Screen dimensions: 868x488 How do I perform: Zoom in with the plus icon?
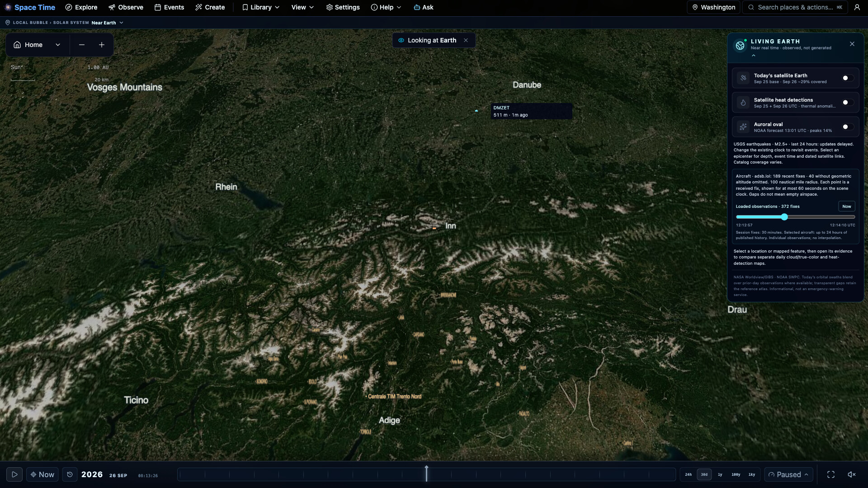[x=102, y=45]
